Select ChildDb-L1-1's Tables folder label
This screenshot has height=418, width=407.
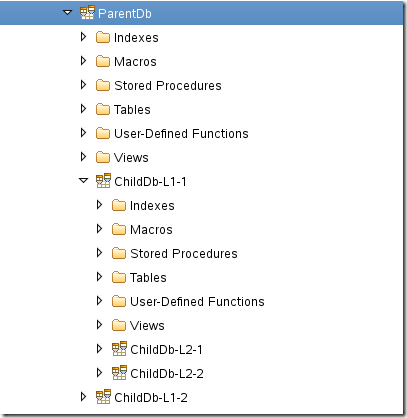[x=148, y=277]
